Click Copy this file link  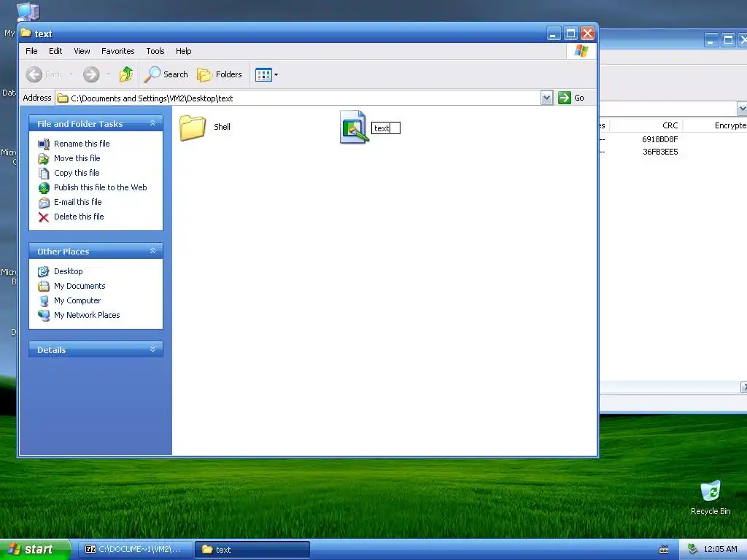[76, 173]
